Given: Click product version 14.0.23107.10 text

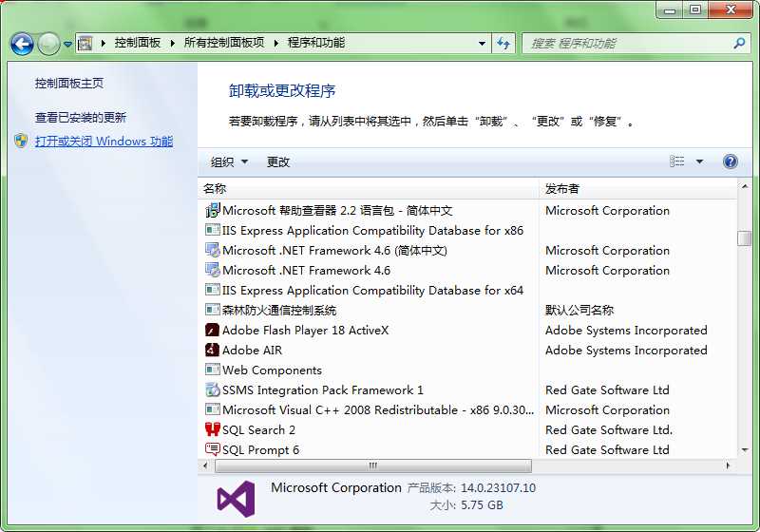Looking at the screenshot, I should [498, 488].
